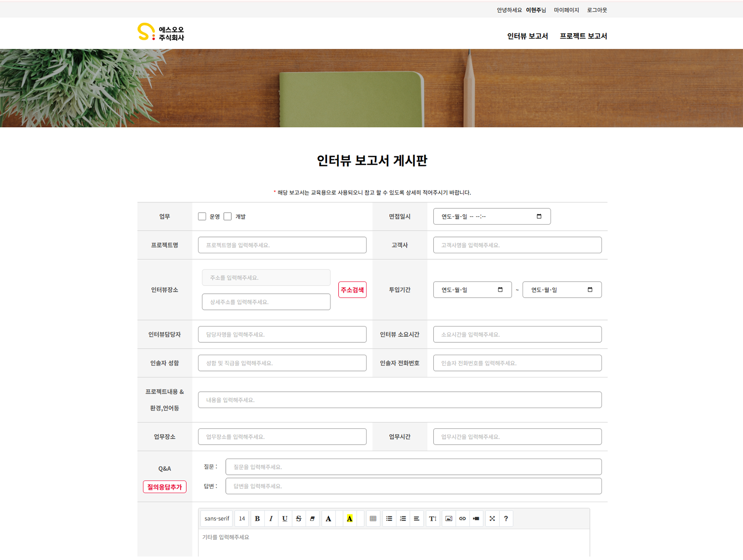Click the 답변 input field
743x560 pixels.
tap(414, 486)
